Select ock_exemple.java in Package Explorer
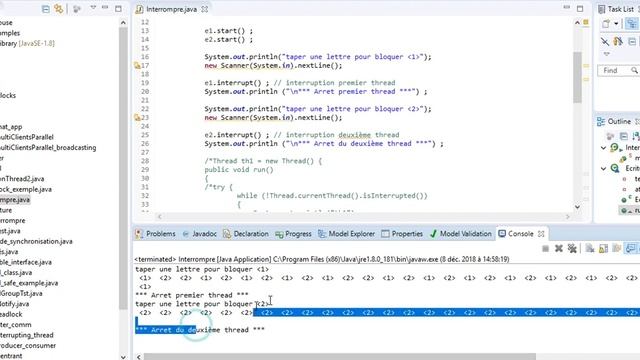Image resolution: width=640 pixels, height=360 pixels. pyautogui.click(x=26, y=189)
